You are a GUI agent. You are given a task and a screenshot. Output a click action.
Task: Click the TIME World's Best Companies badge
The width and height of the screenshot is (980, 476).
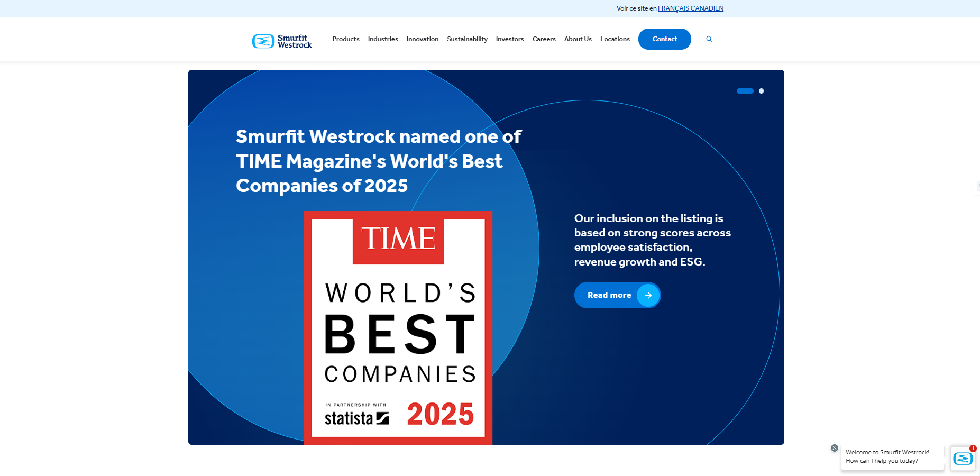(x=398, y=328)
